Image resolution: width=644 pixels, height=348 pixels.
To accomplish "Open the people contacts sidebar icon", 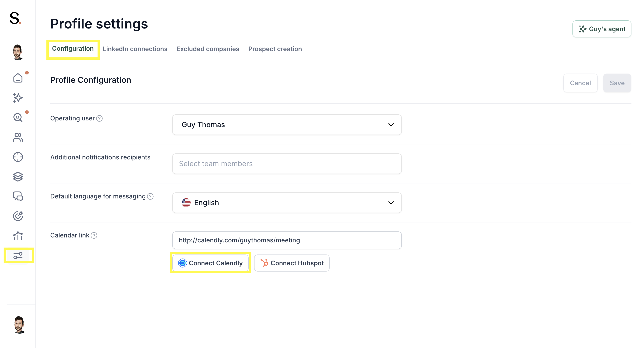I will coord(18,137).
